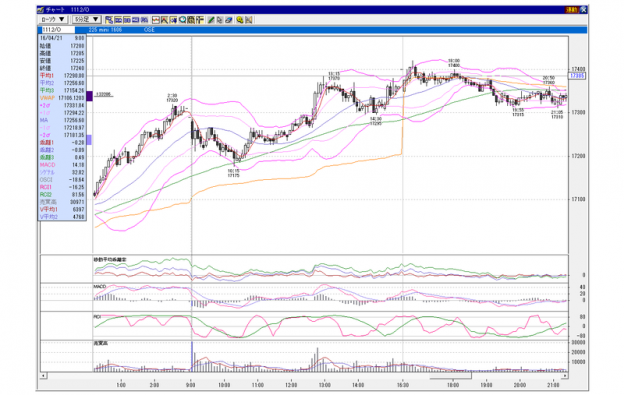Select the eraser tool icon
The height and width of the screenshot is (395, 624).
pyautogui.click(x=228, y=19)
